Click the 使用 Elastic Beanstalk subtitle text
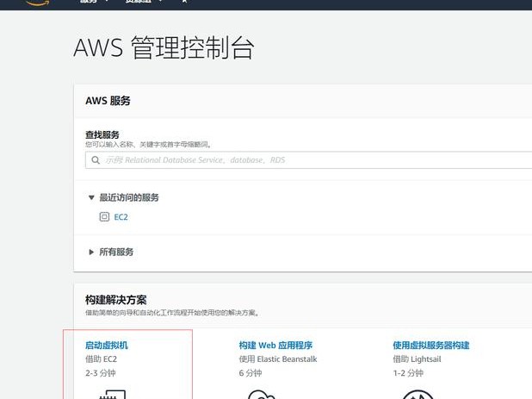This screenshot has height=399, width=532. point(278,359)
